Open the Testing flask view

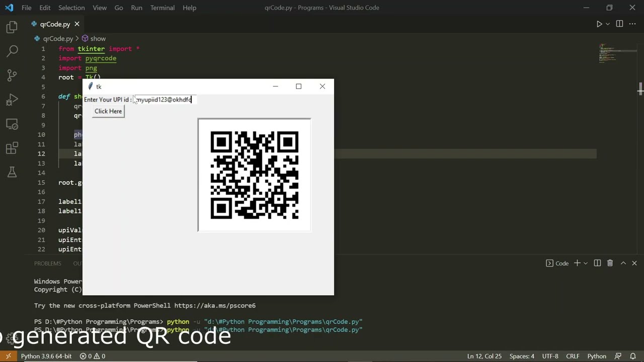tap(12, 172)
